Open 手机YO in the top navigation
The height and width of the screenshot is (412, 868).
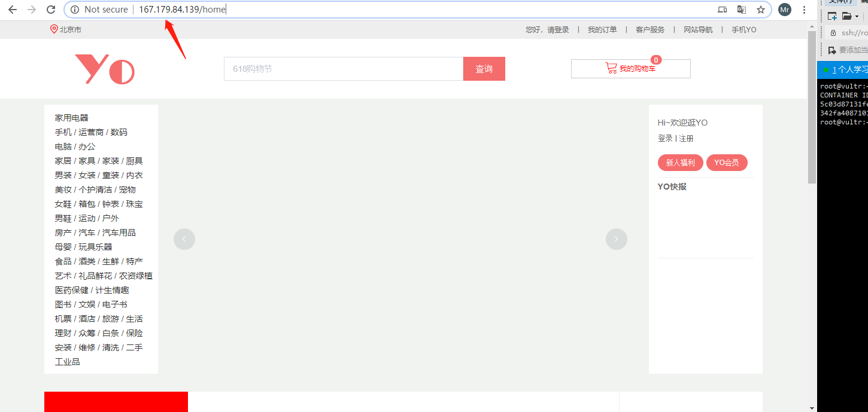744,30
